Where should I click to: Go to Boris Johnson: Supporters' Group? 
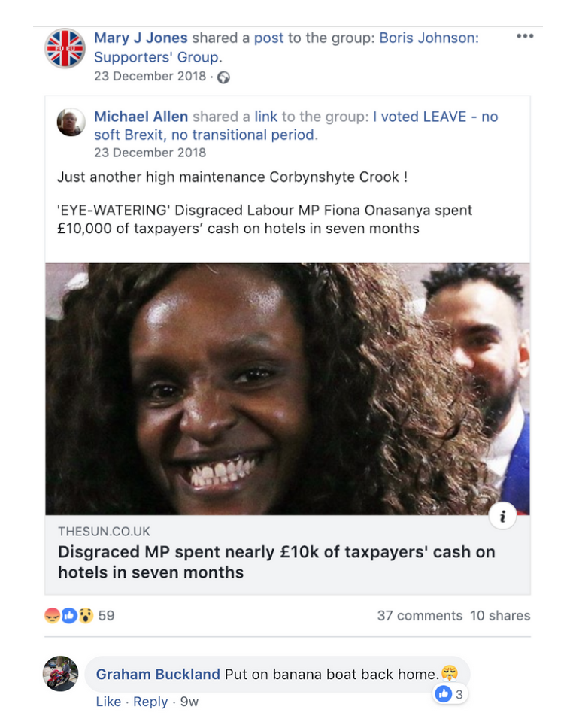(x=286, y=47)
